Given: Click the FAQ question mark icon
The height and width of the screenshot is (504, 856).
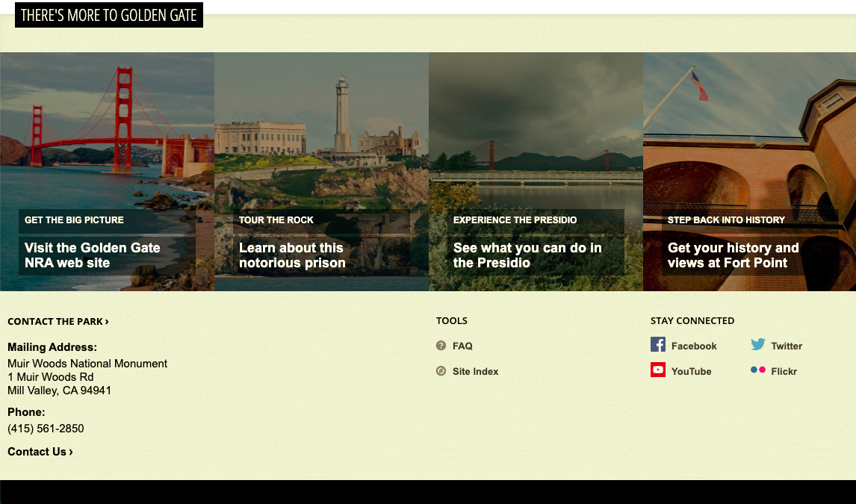Looking at the screenshot, I should pyautogui.click(x=441, y=345).
